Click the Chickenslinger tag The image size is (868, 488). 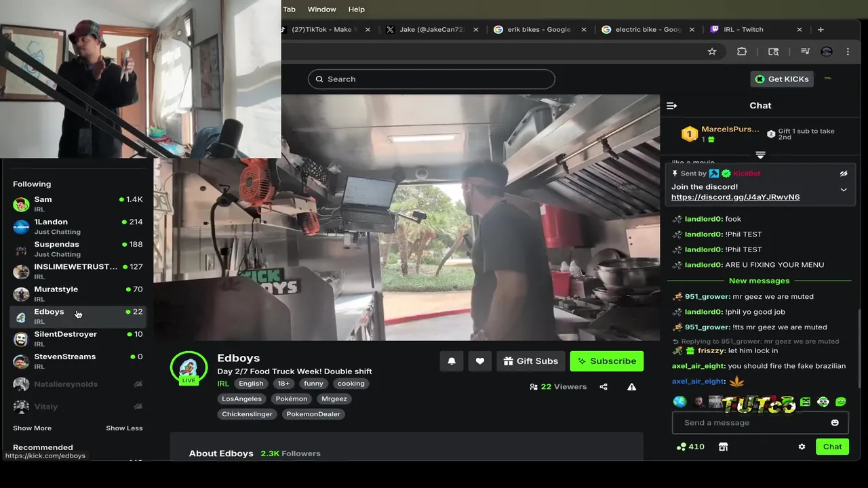coord(247,414)
